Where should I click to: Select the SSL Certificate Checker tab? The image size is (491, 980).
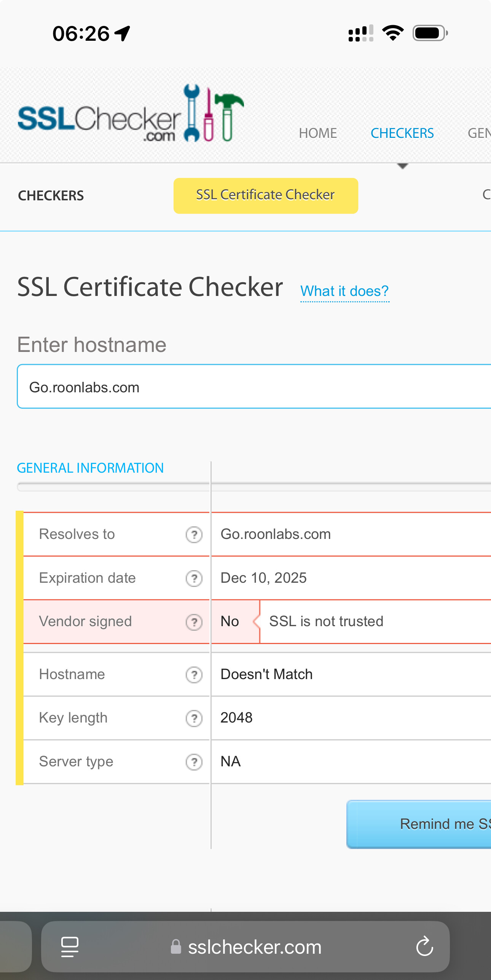(266, 195)
